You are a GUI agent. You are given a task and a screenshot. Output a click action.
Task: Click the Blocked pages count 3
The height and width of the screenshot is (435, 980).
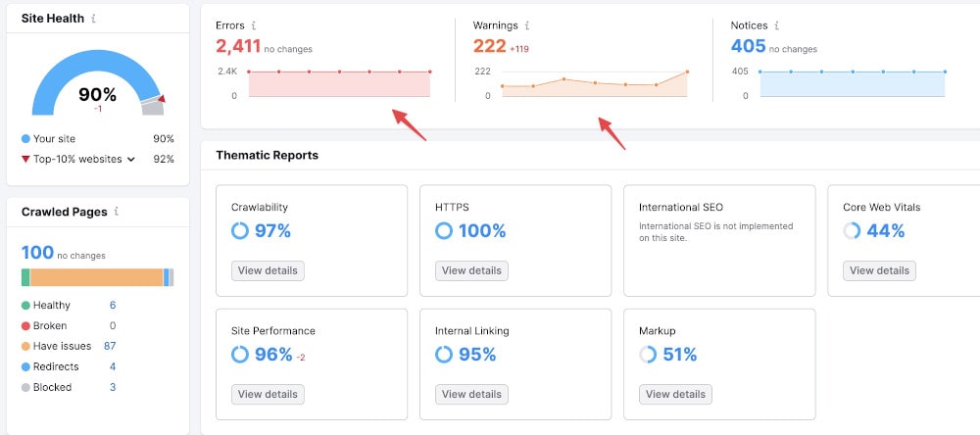[113, 388]
